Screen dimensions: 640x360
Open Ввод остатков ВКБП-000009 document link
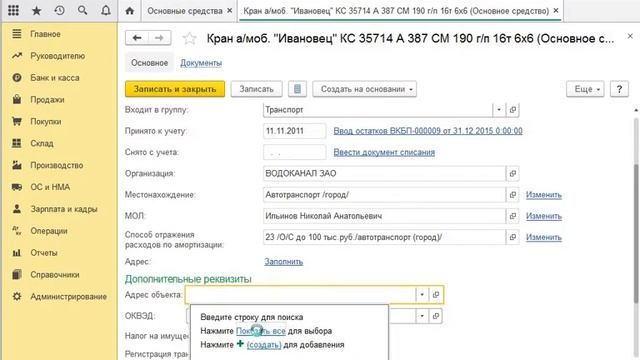[428, 131]
